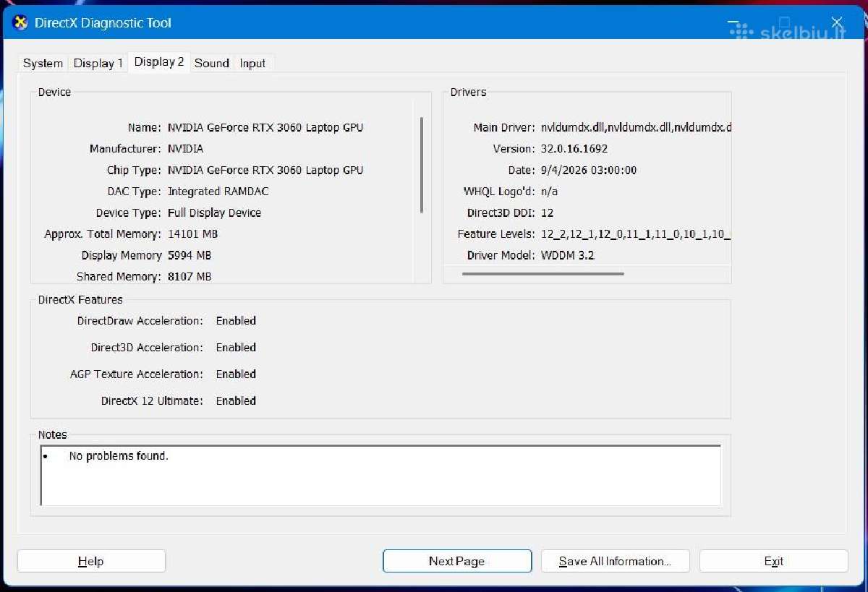This screenshot has width=868, height=592.
Task: Click the 8107 MB shared memory value
Action: coord(190,276)
